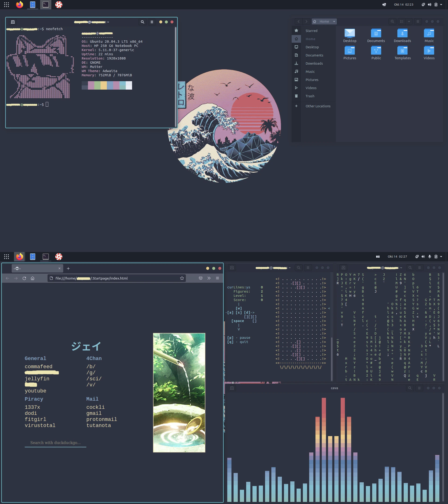Open Trash in the Files sidebar
Viewport: 448px width, 504px height.
(x=314, y=96)
